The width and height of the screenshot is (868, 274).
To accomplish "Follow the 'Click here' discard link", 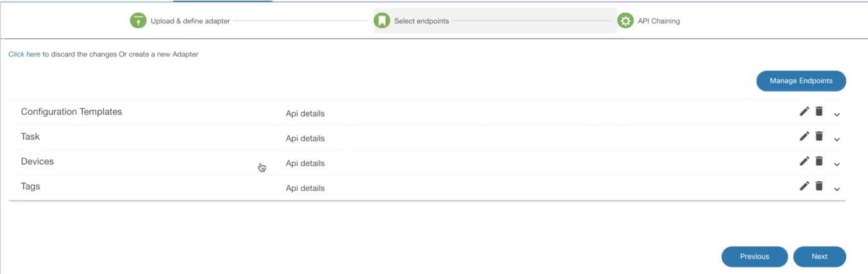I will tap(24, 54).
